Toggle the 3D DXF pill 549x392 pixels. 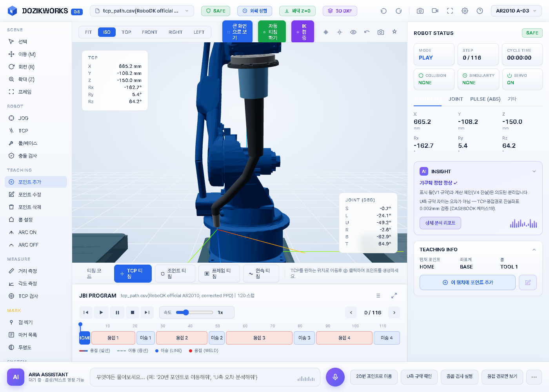[340, 11]
